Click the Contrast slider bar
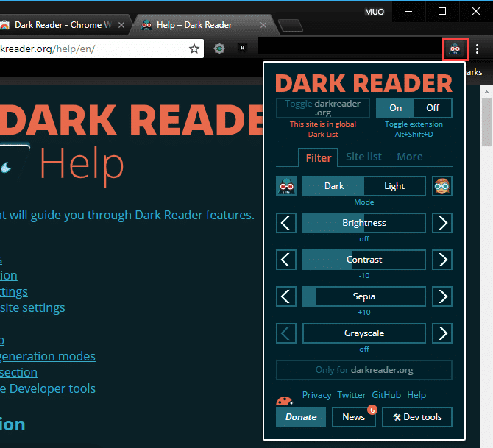This screenshot has width=493, height=448. [364, 260]
